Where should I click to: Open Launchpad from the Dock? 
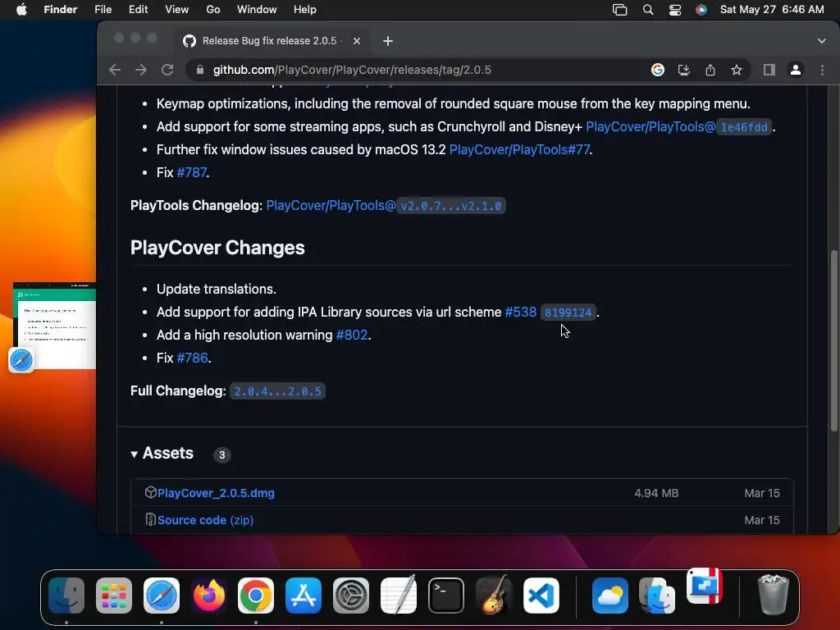click(x=114, y=596)
